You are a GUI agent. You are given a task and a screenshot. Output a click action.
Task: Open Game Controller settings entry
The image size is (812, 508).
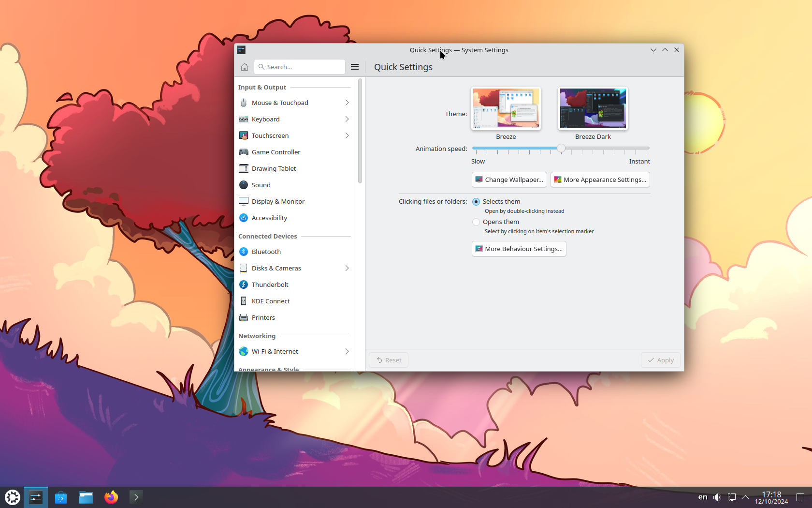tap(295, 152)
